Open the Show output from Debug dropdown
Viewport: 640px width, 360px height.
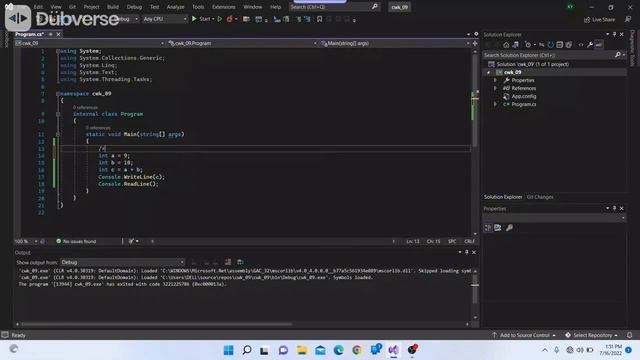(x=123, y=262)
